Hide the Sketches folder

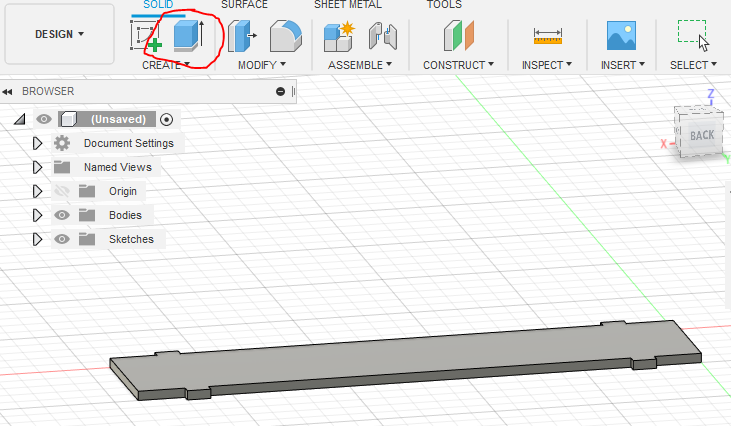62,239
